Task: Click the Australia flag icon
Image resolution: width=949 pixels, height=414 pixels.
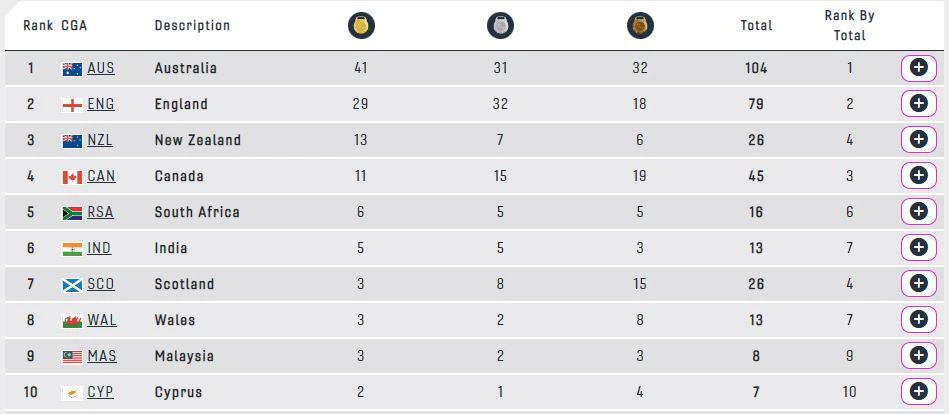Action: 72,68
